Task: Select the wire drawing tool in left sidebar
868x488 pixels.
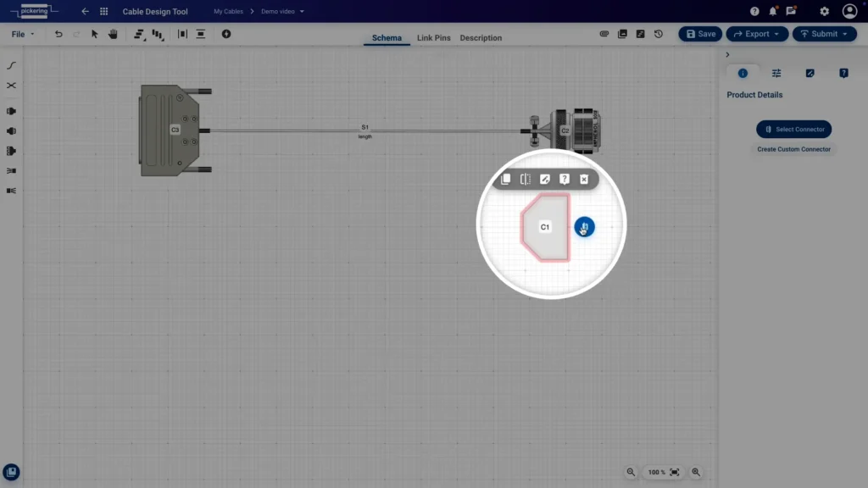Action: pyautogui.click(x=11, y=65)
